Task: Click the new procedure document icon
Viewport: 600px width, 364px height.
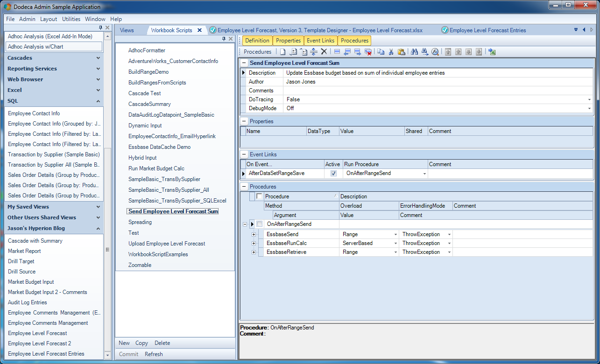Action: 283,52
